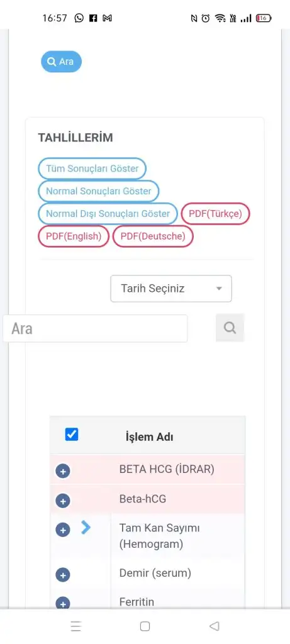
Task: Toggle the select-all checkbox in table header
Action: (72, 434)
